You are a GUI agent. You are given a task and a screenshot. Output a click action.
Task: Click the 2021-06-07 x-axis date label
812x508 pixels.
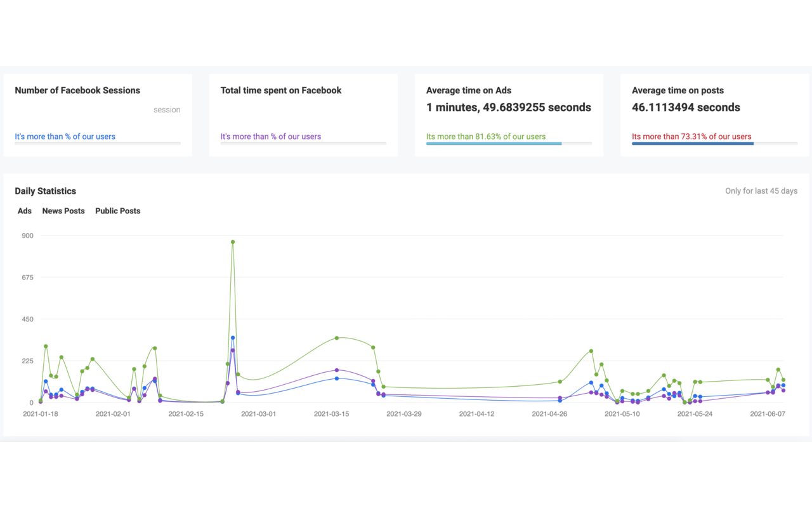768,414
